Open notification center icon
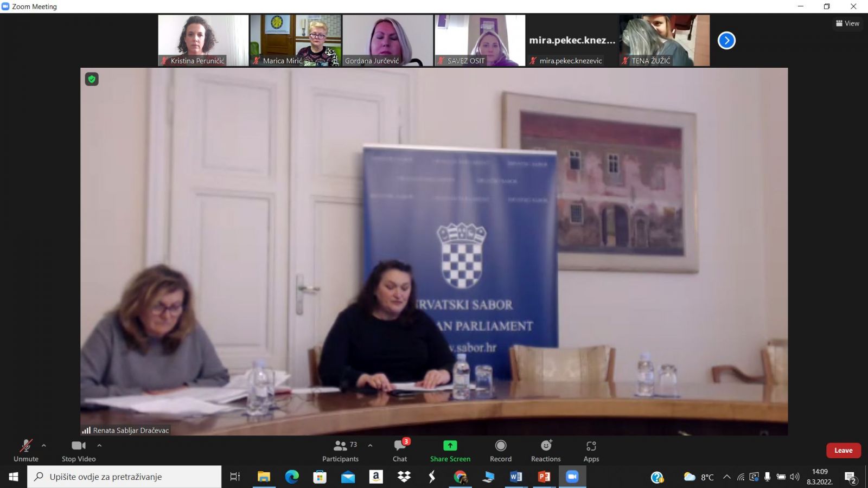Screen dimensions: 868x488 850,477
